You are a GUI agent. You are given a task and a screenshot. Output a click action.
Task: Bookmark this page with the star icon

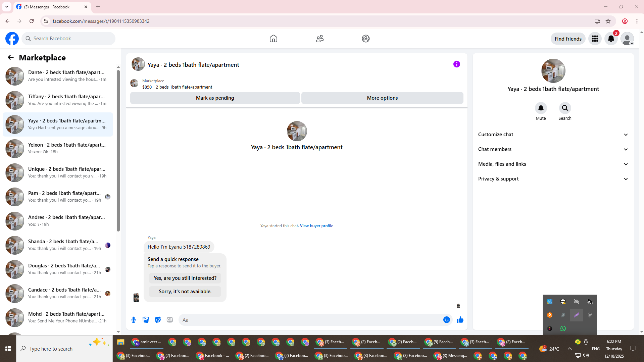tap(608, 21)
